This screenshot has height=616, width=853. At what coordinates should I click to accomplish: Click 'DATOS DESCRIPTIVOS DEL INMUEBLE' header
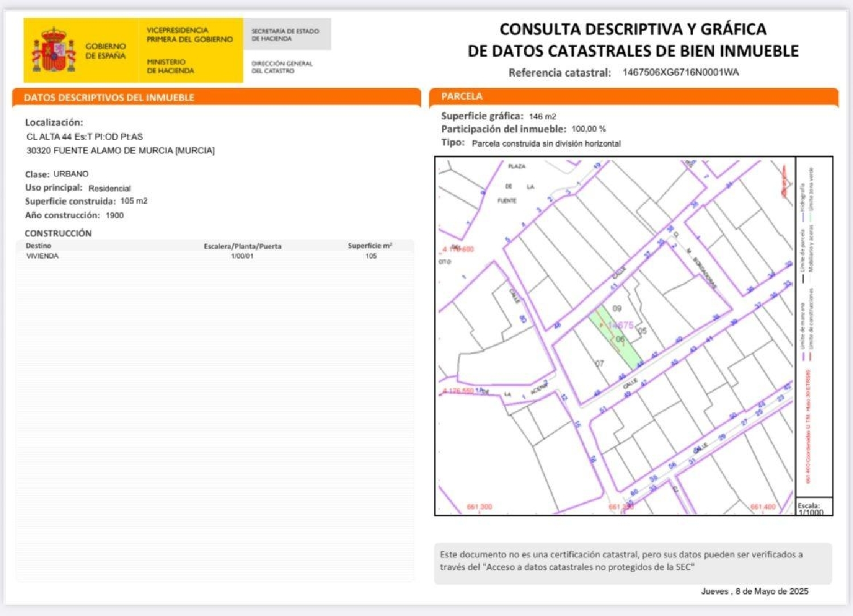(x=109, y=98)
